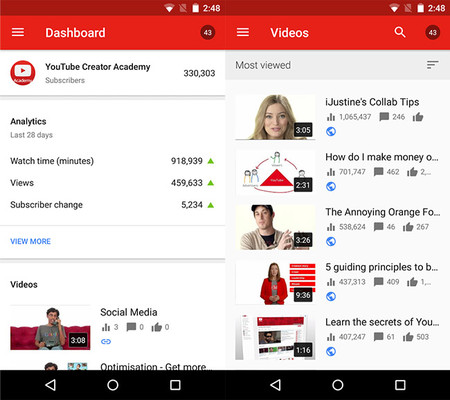Open the iJustine's Collab Tips title

click(372, 102)
